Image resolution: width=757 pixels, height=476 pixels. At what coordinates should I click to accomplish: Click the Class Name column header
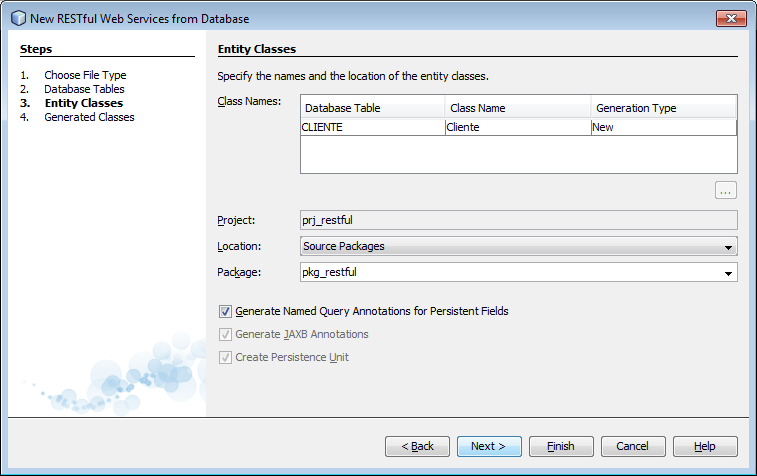pos(517,108)
